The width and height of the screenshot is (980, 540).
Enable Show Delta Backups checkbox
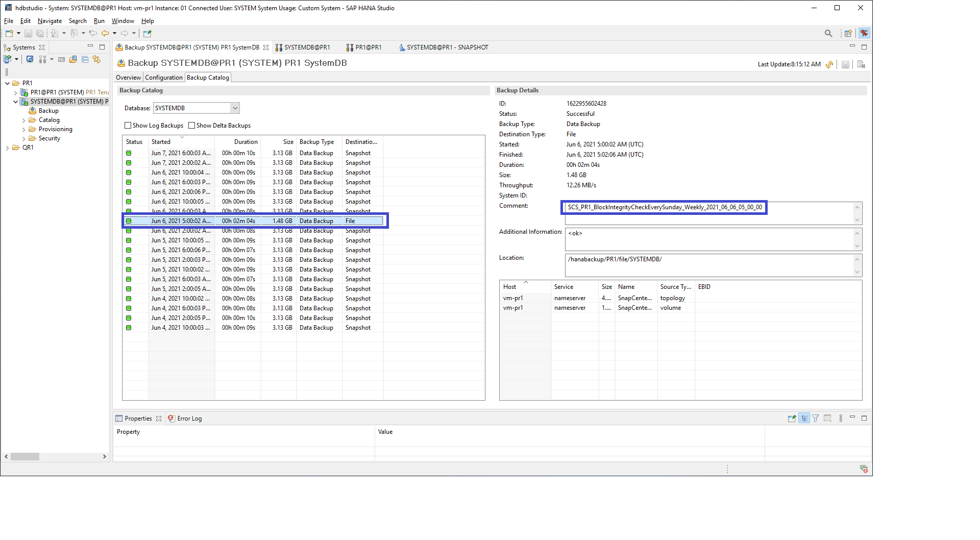192,126
